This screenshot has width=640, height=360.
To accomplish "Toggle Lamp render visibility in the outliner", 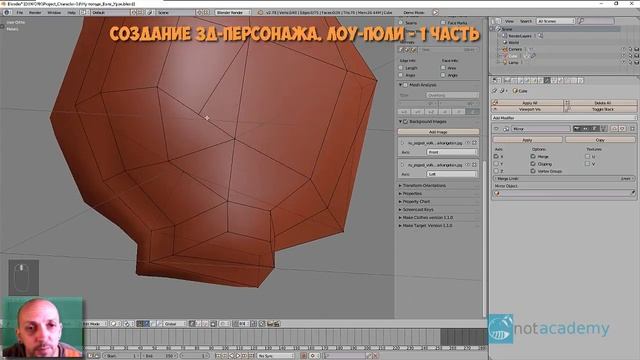I will [637, 62].
